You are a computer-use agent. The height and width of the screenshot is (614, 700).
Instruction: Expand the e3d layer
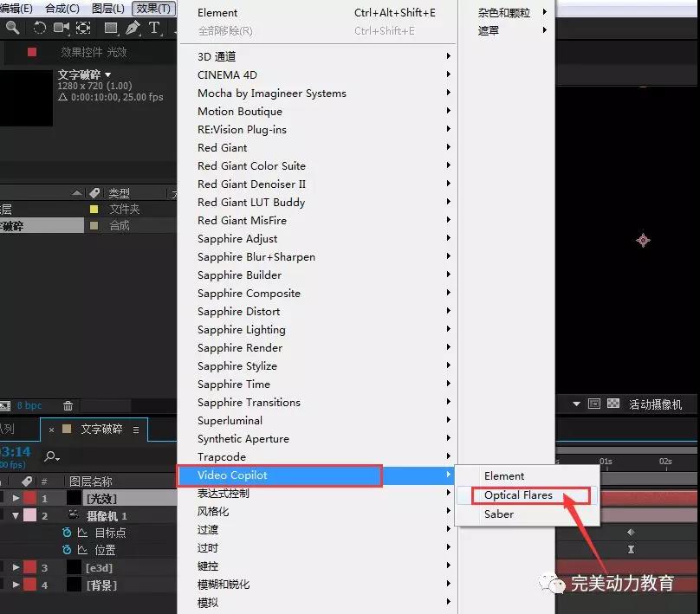[16, 567]
